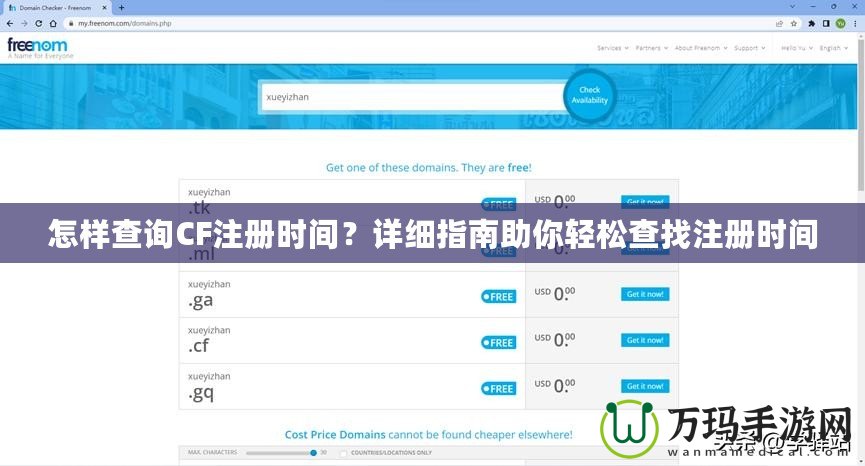The height and width of the screenshot is (466, 865).
Task: Click the USD 0.00 price in .gq row
Action: tap(554, 385)
